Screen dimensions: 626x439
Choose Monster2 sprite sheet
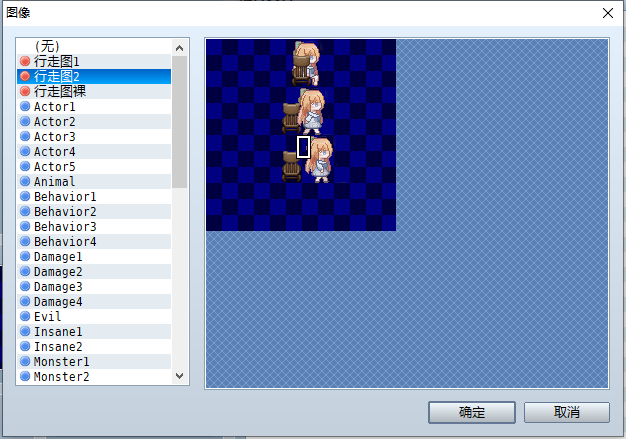[x=94, y=377]
